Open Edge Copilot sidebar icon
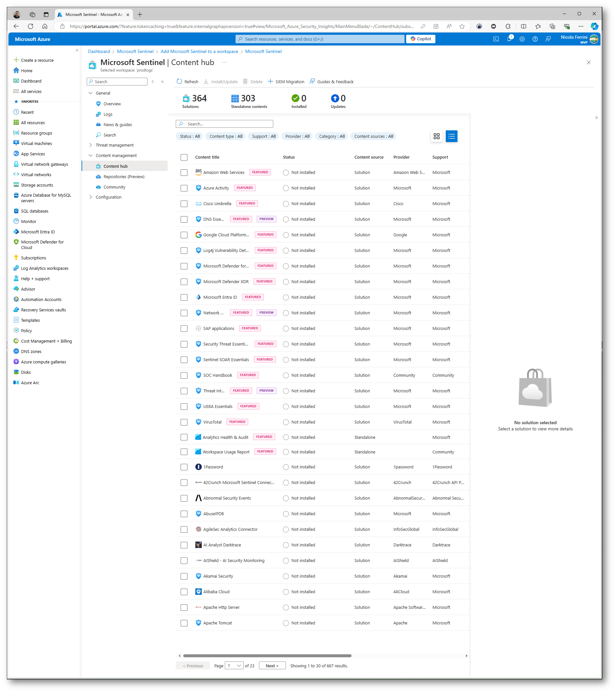The width and height of the screenshot is (616, 693). coord(594,26)
